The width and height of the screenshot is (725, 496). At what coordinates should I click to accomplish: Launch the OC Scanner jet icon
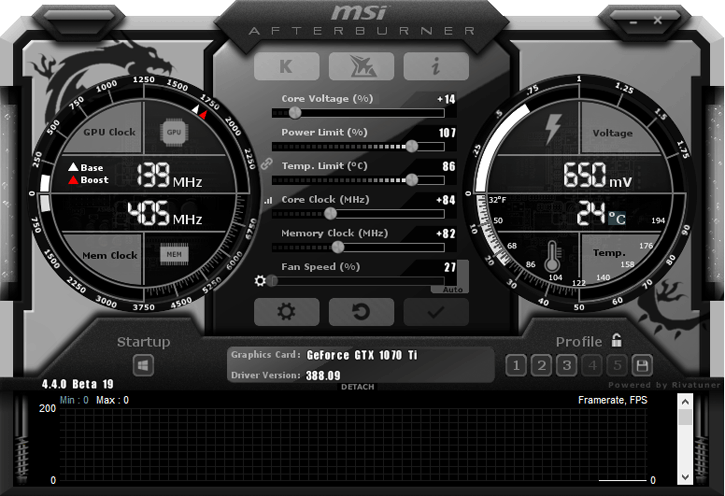click(x=361, y=67)
